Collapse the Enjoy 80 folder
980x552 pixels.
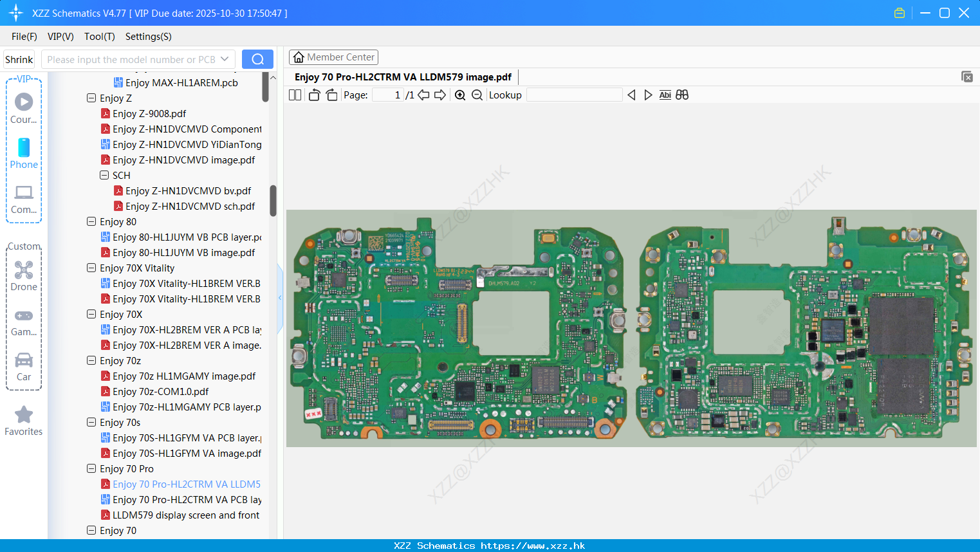[x=91, y=221]
